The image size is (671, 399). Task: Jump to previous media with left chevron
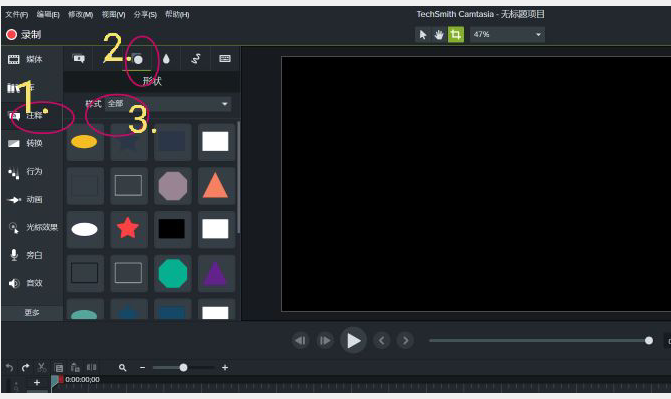click(381, 341)
